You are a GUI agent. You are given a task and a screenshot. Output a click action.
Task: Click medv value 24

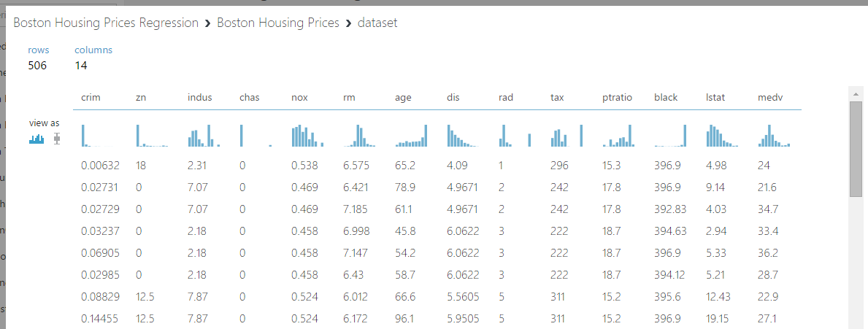click(764, 166)
